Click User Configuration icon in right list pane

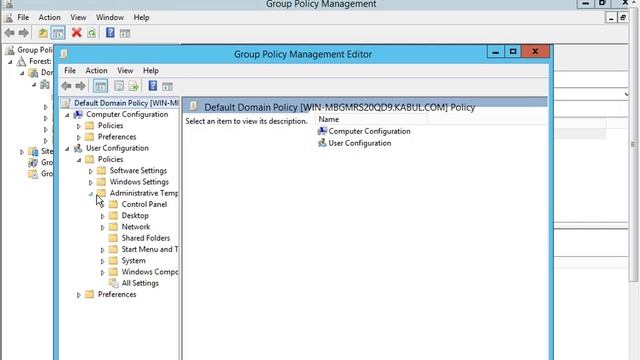[x=322, y=143]
